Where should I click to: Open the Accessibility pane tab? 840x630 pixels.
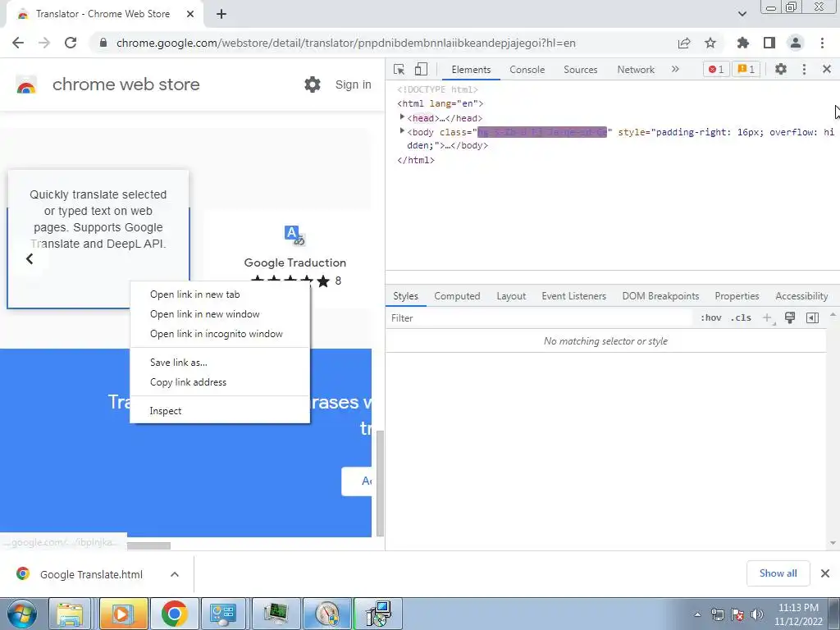click(x=801, y=296)
